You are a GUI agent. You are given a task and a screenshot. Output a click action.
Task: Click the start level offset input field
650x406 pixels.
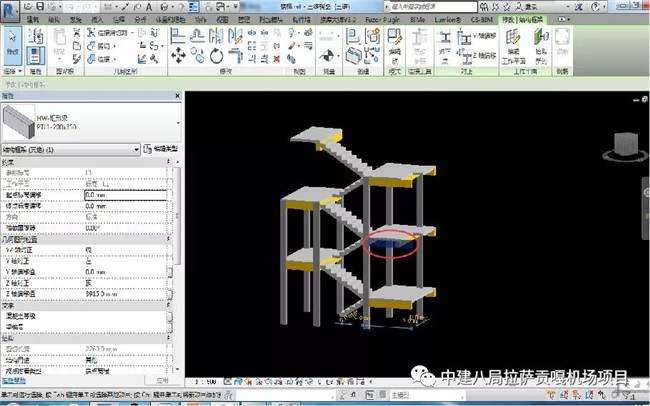coord(126,194)
